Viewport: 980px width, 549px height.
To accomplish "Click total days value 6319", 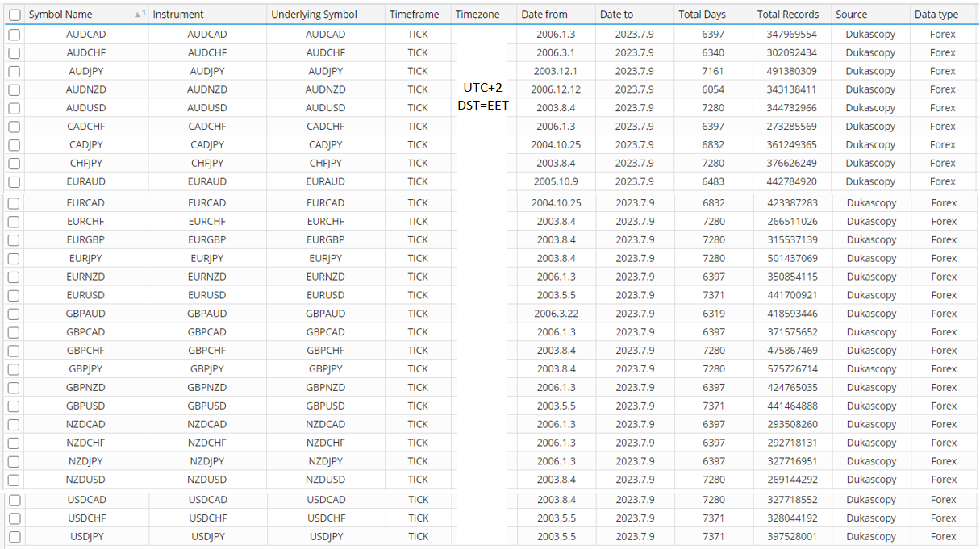I will coord(713,314).
